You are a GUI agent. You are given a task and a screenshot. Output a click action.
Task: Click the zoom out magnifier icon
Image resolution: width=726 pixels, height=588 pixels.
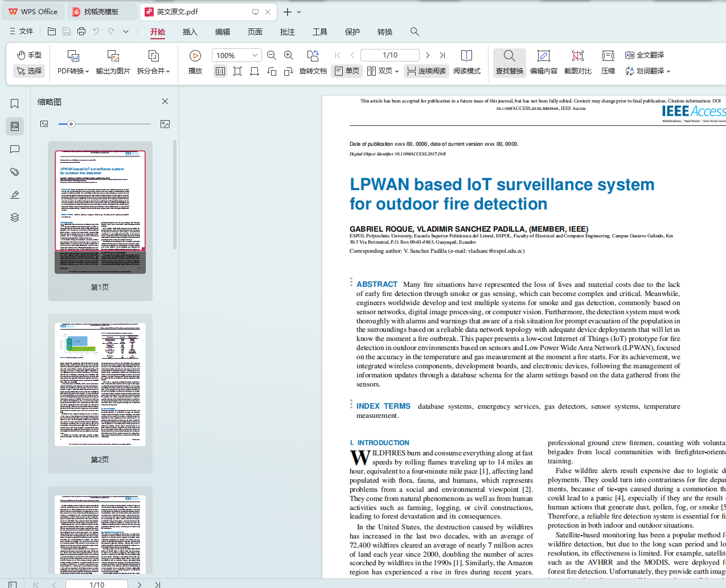click(272, 55)
